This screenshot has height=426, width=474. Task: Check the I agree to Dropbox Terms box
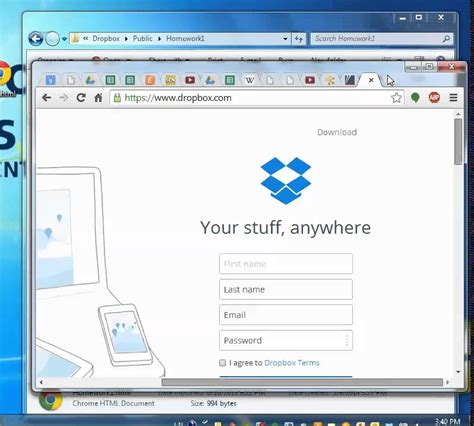[222, 363]
